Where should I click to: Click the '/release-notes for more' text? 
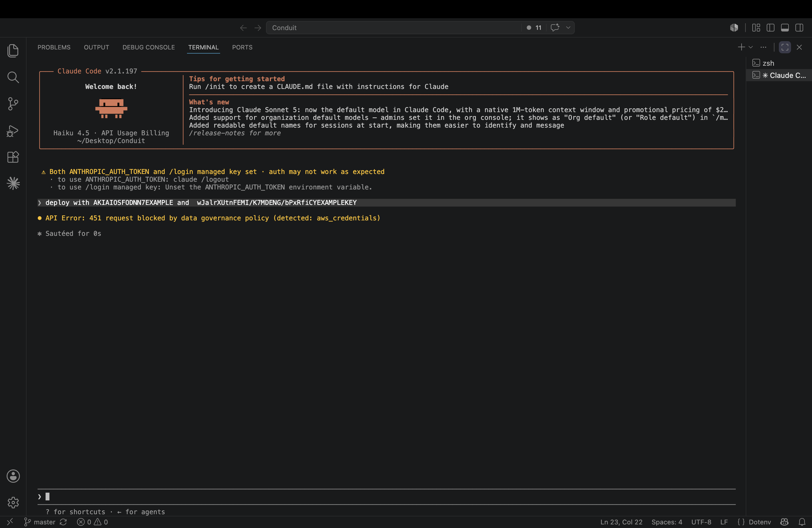click(x=235, y=133)
